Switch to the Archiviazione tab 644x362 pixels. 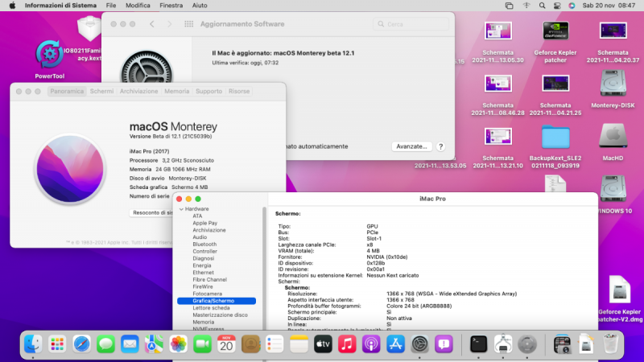click(138, 92)
